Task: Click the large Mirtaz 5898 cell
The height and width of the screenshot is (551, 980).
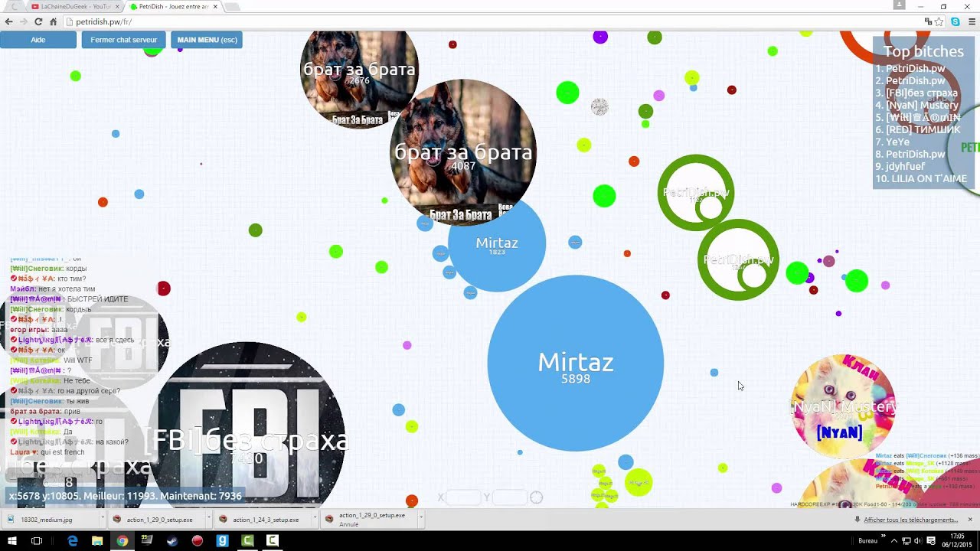Action: [x=576, y=364]
